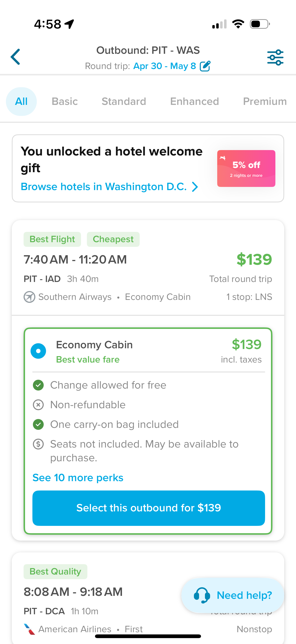Screen dimensions: 296x644
Task: Tap the Need help headset icon
Action: 202,595
